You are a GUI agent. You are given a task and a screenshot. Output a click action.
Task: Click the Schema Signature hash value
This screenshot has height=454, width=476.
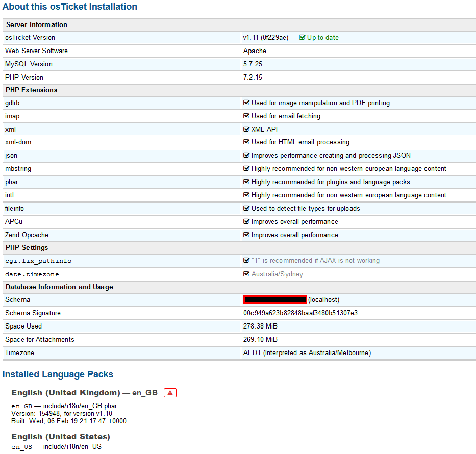click(300, 313)
